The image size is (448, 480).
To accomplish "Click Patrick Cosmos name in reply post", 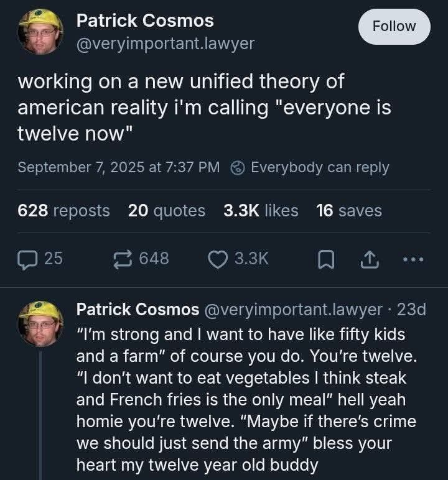I will tap(138, 309).
